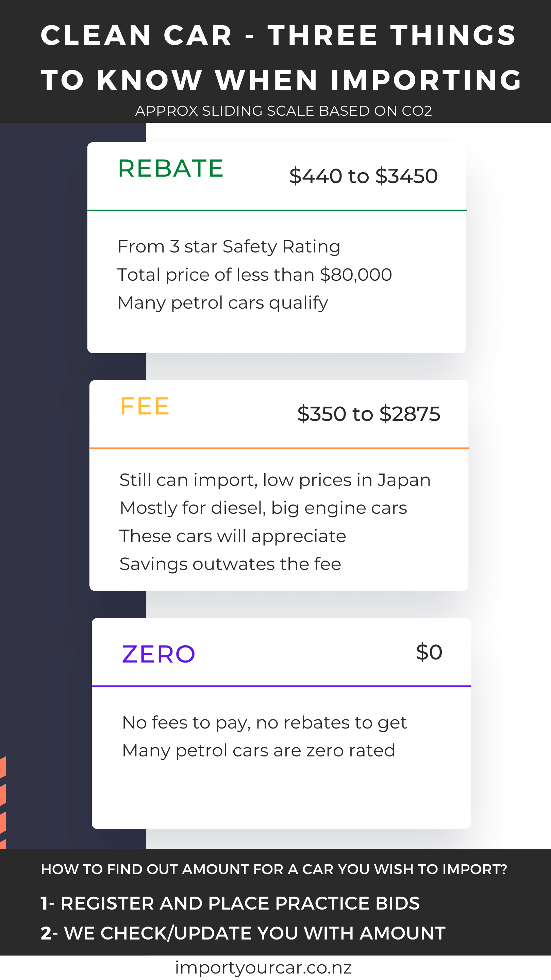
Task: Click 'Total price of less than $80,000'
Action: [x=254, y=275]
